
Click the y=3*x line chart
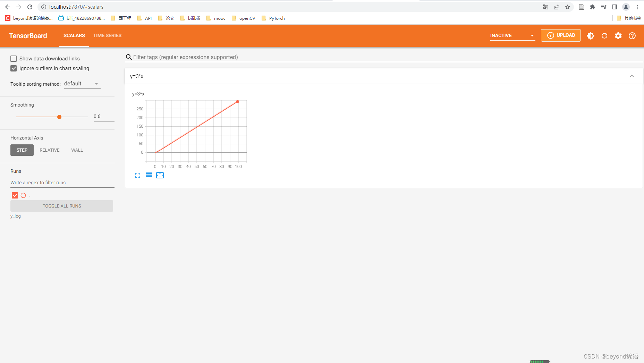[196, 131]
